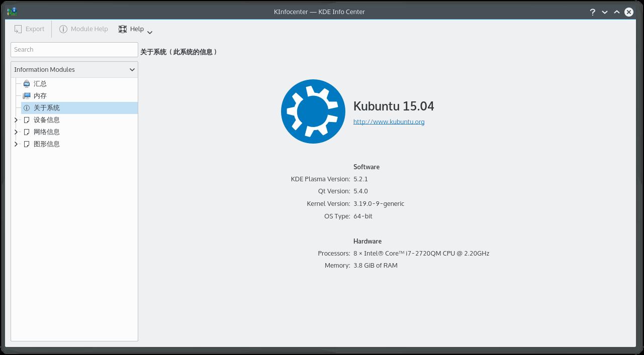
Task: Click the dropdown arrow next to Help
Action: (x=150, y=32)
